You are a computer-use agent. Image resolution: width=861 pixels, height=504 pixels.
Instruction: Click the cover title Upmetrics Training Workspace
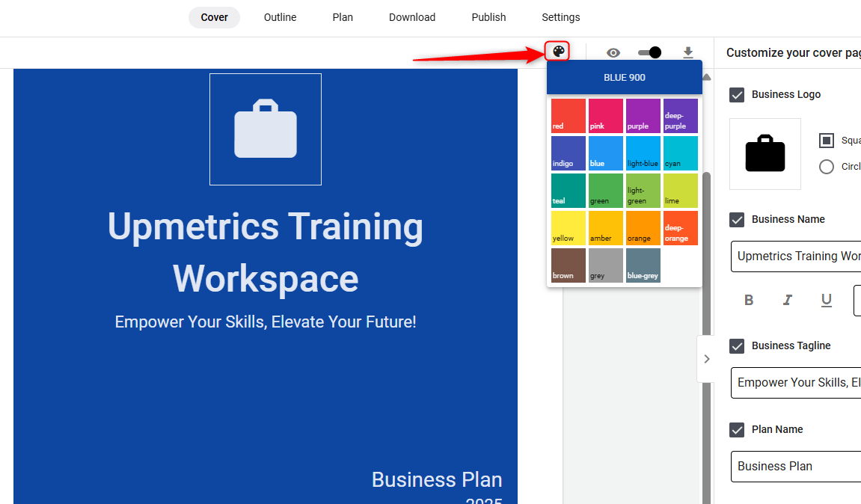[266, 253]
